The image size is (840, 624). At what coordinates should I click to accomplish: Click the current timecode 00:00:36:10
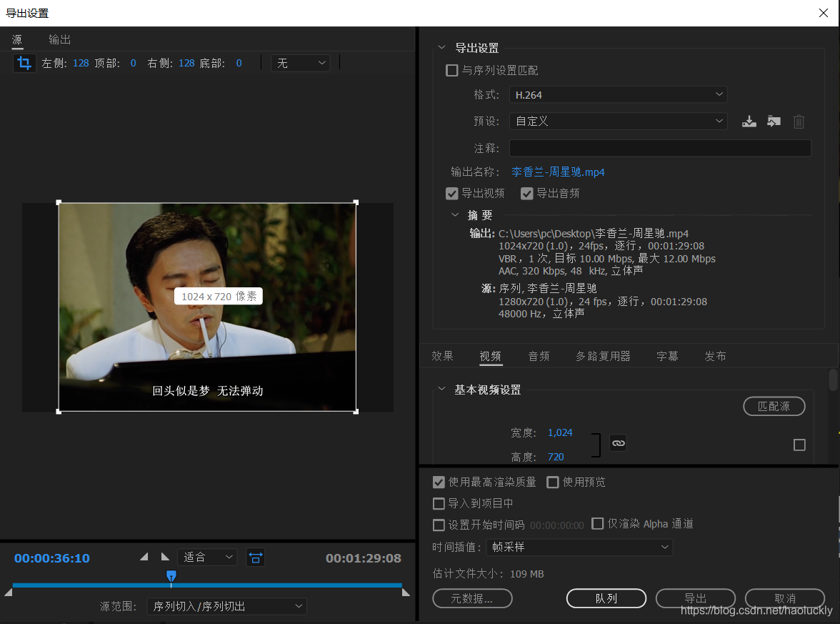pos(52,558)
